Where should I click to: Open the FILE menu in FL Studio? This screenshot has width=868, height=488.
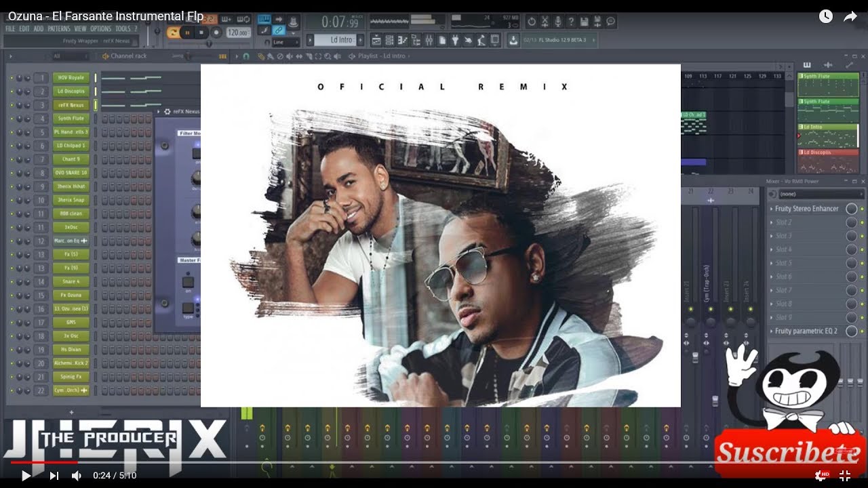click(x=10, y=29)
